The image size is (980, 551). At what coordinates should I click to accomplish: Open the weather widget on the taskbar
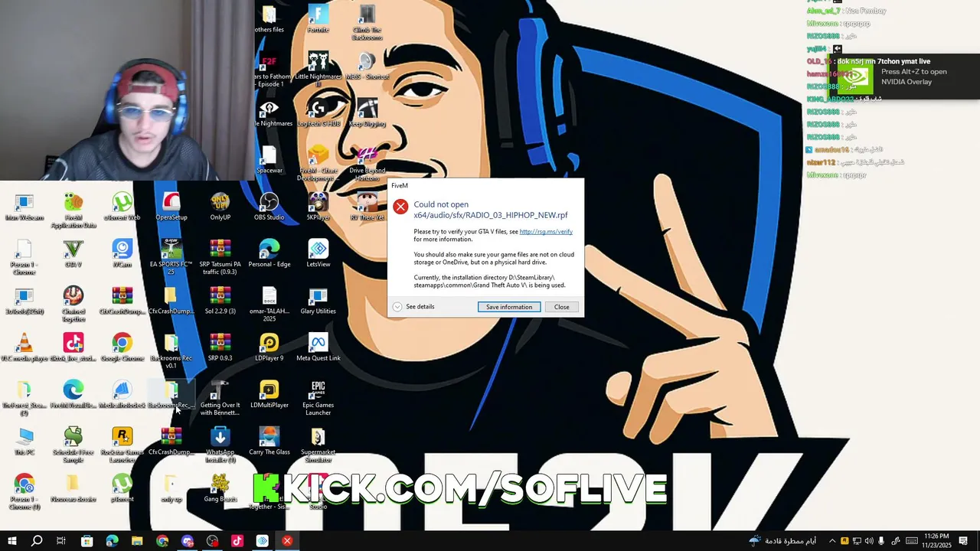782,541
